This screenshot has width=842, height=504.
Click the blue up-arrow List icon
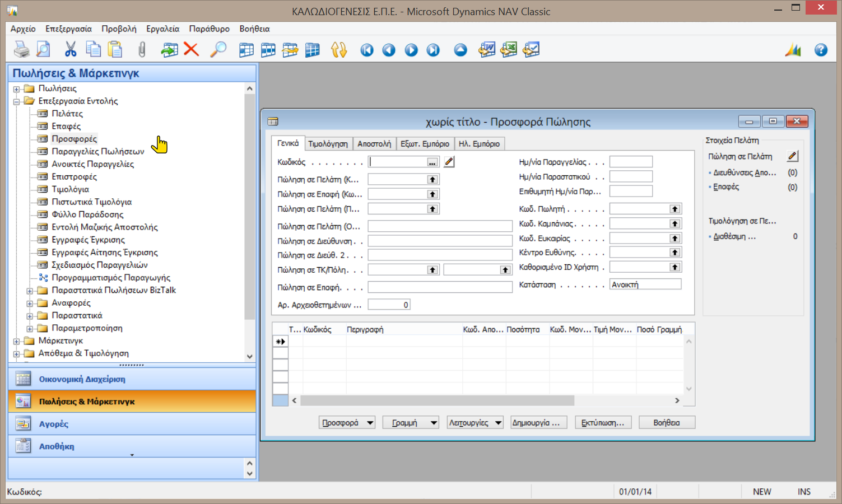pyautogui.click(x=460, y=50)
